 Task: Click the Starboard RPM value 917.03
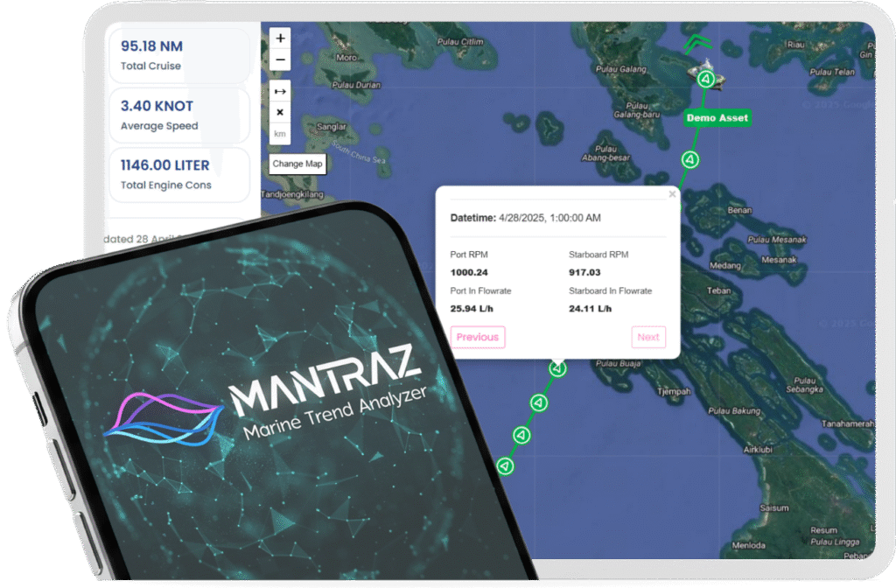[588, 272]
